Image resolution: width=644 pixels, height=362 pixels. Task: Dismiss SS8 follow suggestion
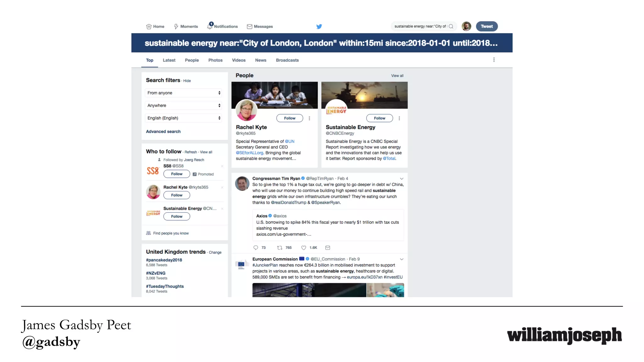tap(222, 166)
